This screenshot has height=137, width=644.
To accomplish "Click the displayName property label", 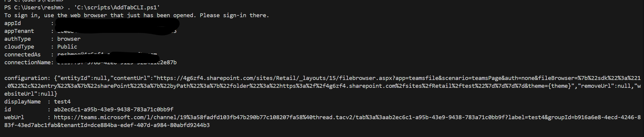I will pos(22,102).
